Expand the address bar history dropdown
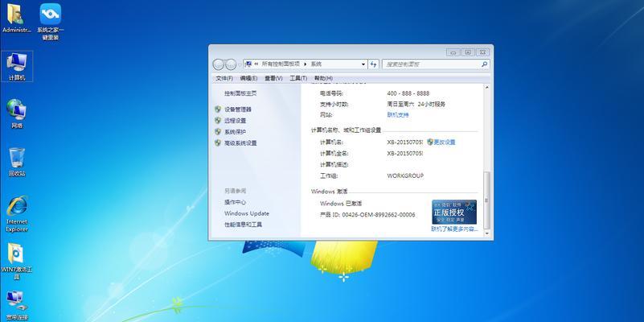Viewport: 644px width, 322px height. [x=362, y=64]
